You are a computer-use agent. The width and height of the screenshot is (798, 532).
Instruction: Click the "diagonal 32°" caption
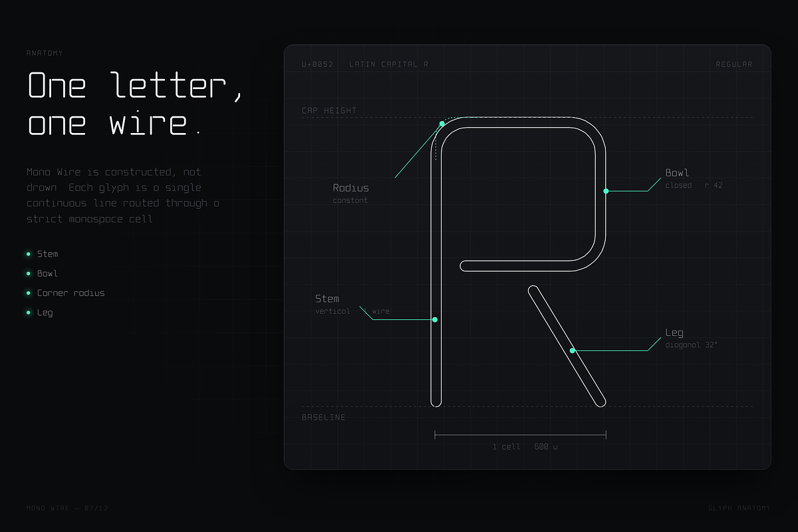click(692, 345)
